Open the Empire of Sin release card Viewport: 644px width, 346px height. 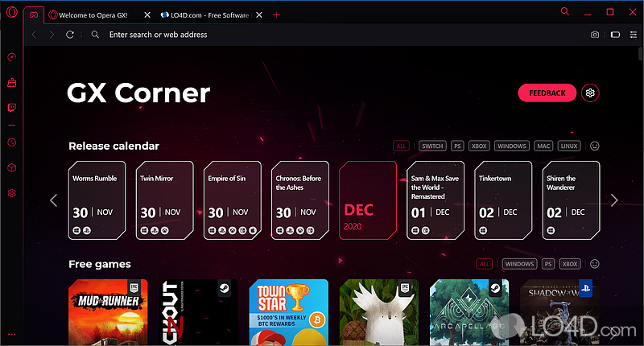point(233,200)
